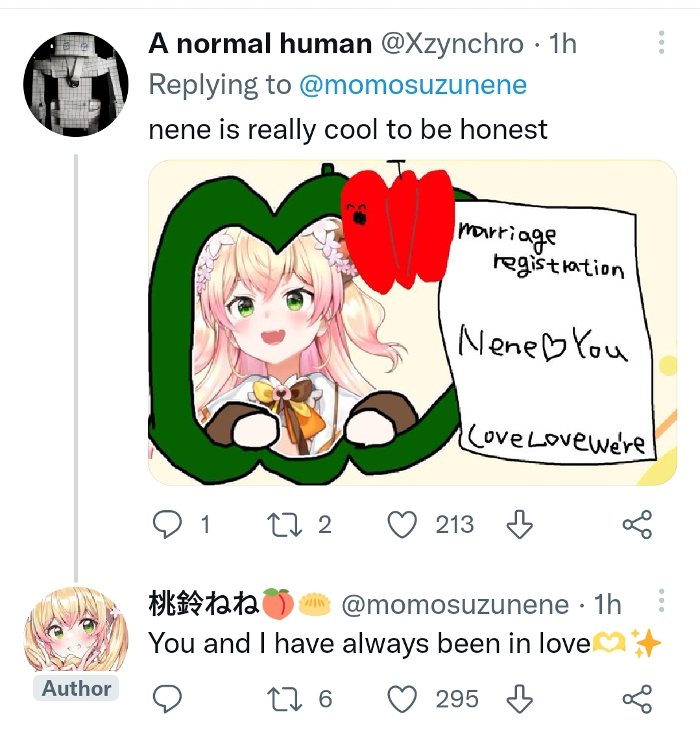Download the first tweet using the down-arrow icon
The height and width of the screenshot is (736, 700).
pyautogui.click(x=519, y=524)
